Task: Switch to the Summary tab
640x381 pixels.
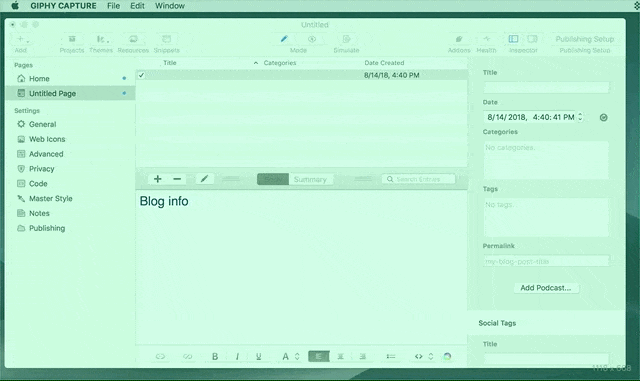Action: tap(310, 179)
